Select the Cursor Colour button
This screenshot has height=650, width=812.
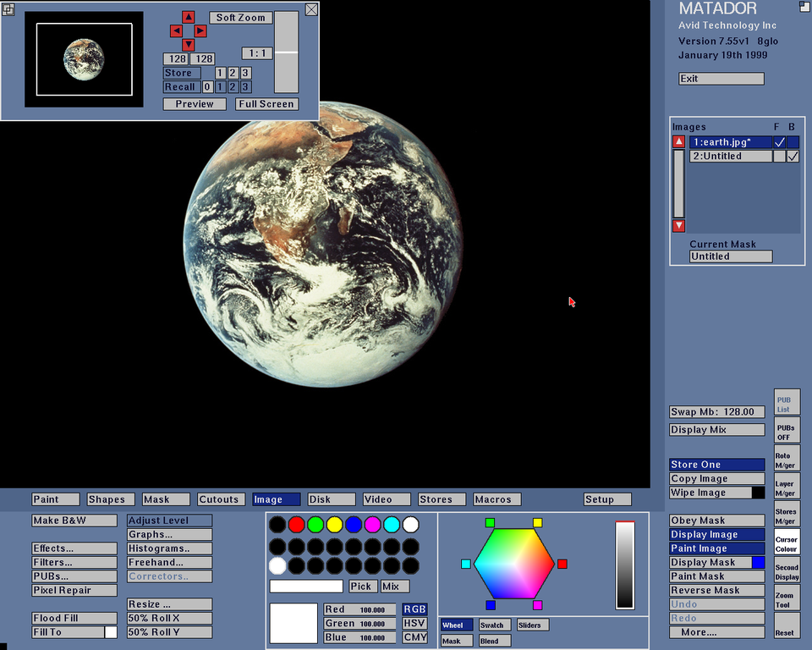[787, 543]
